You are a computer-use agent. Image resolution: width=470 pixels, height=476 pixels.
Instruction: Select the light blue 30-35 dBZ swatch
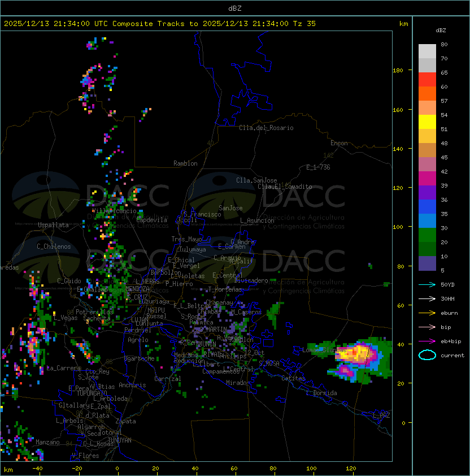click(427, 221)
